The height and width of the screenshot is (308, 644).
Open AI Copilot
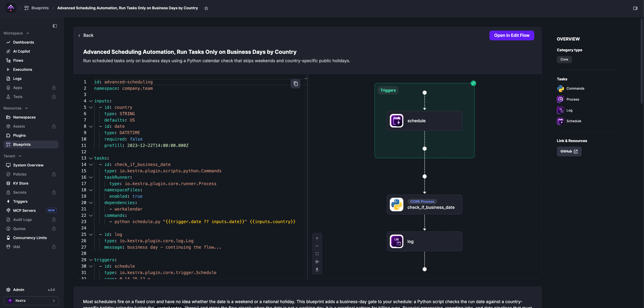click(31, 51)
